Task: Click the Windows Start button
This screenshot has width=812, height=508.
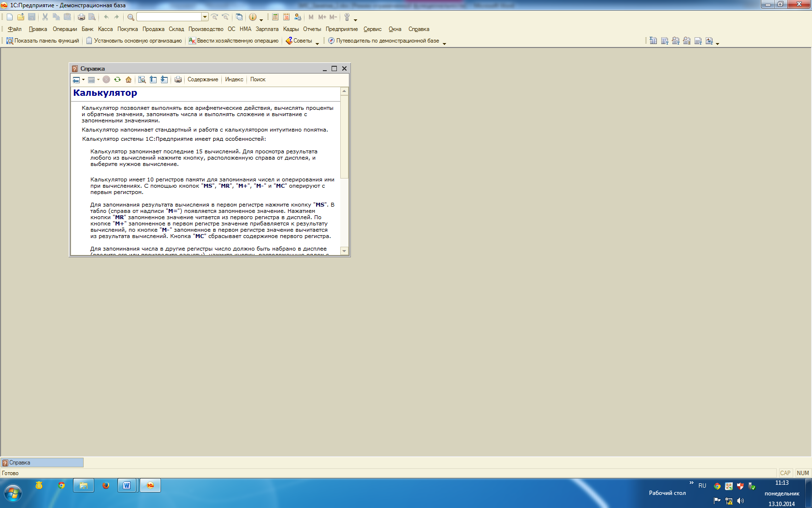Action: pyautogui.click(x=13, y=493)
